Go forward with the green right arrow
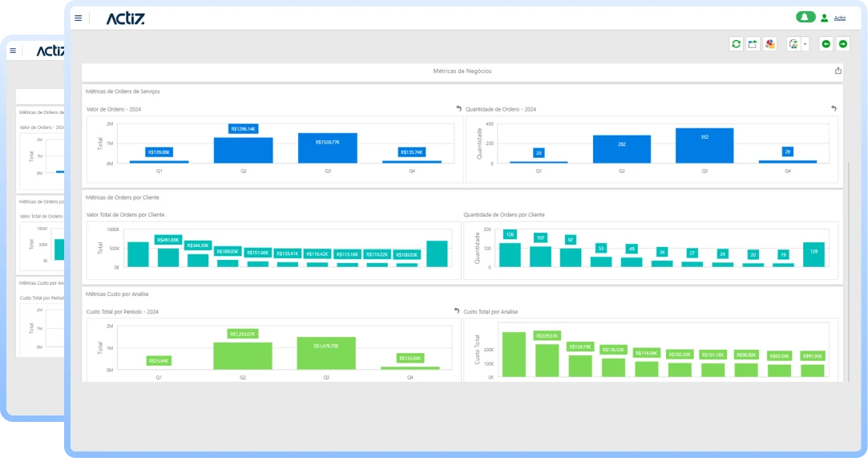The height and width of the screenshot is (458, 868). click(x=842, y=44)
